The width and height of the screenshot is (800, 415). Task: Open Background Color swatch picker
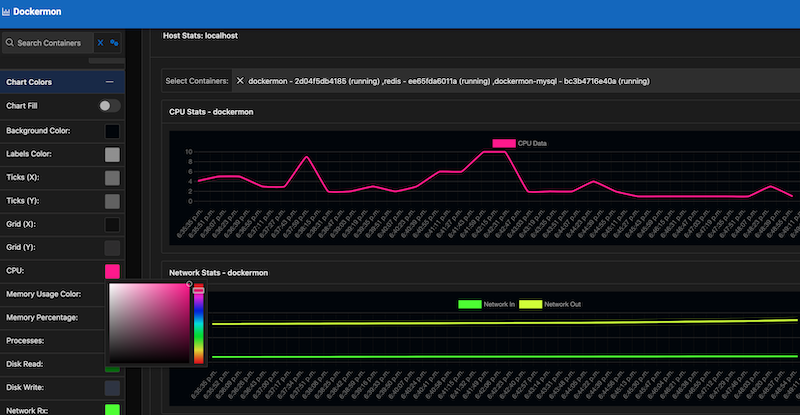(112, 131)
